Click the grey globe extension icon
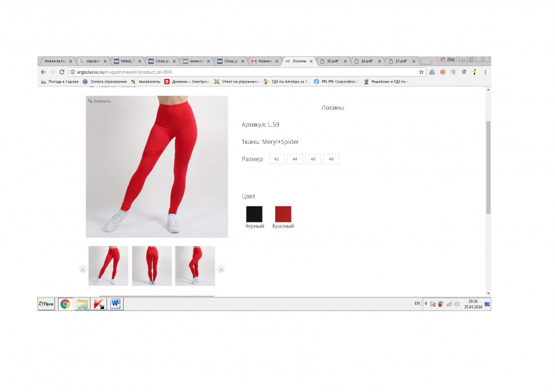The image size is (555, 392). point(453,72)
